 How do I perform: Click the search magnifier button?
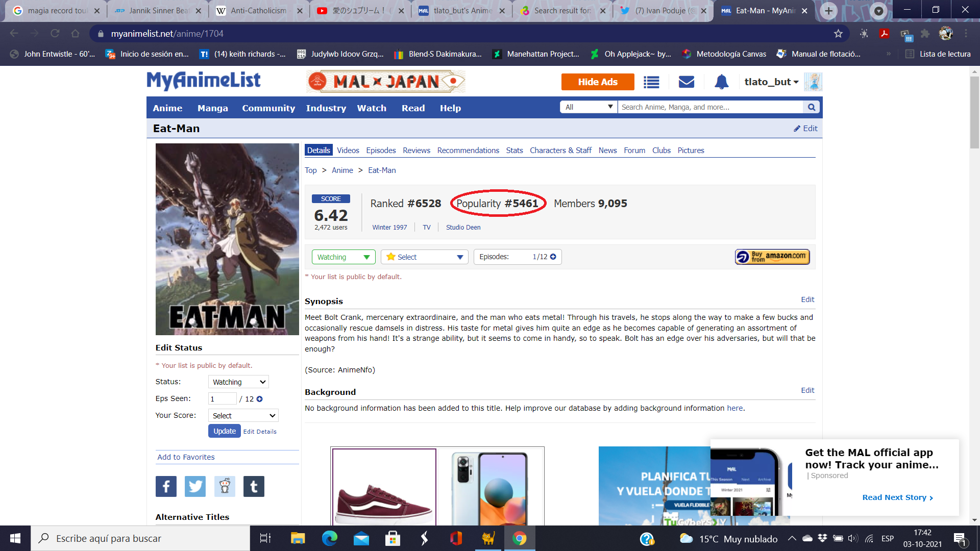pyautogui.click(x=811, y=107)
